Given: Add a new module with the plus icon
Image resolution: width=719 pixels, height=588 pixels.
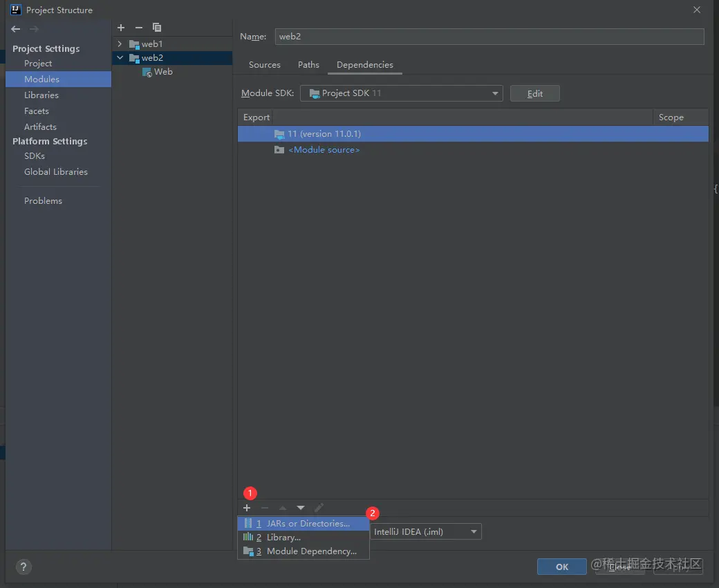Looking at the screenshot, I should tap(121, 28).
